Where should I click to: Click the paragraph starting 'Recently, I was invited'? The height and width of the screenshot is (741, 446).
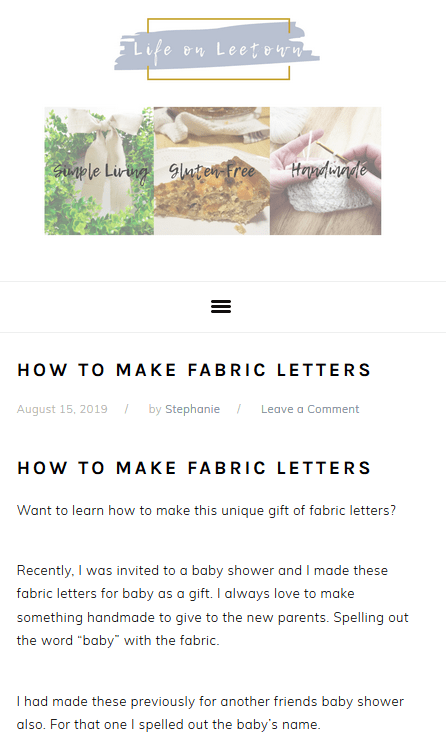[x=213, y=605]
